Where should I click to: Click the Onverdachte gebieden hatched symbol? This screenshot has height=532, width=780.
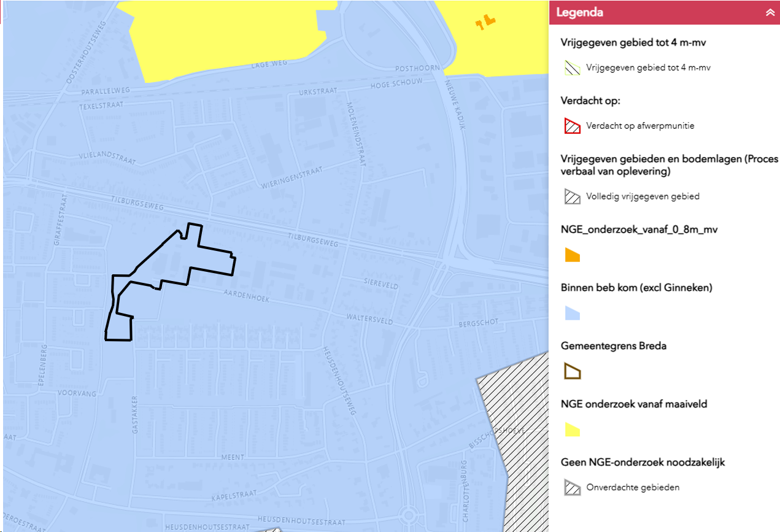tap(573, 488)
